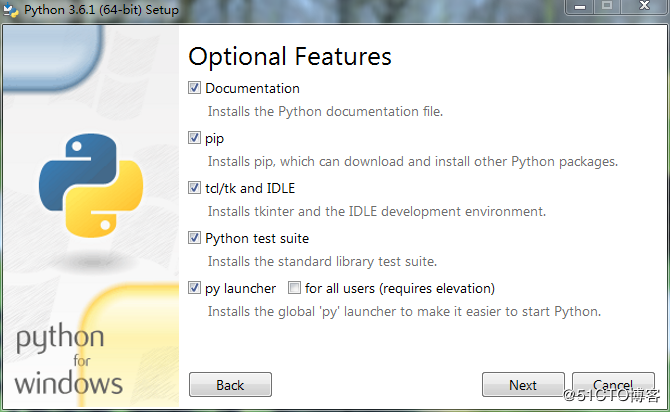This screenshot has width=670, height=412.
Task: Minimize the setup window
Action: point(579,7)
